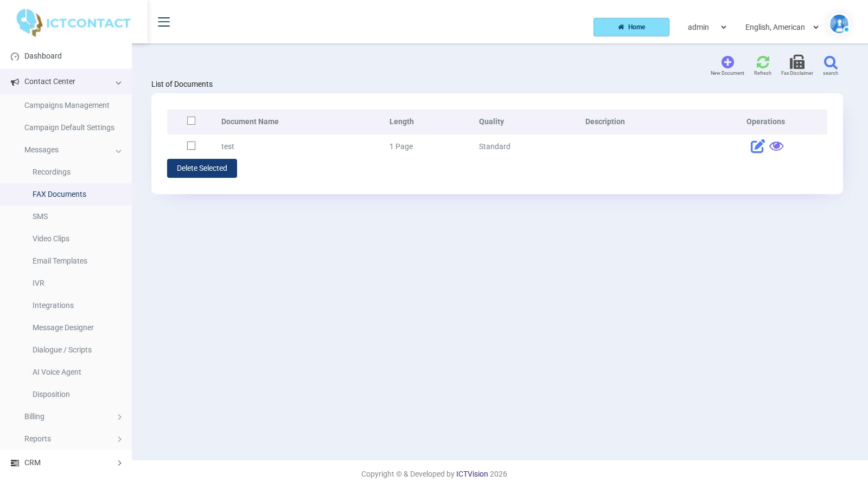Click the 'test' document name cell
The image size is (868, 488).
tap(228, 146)
